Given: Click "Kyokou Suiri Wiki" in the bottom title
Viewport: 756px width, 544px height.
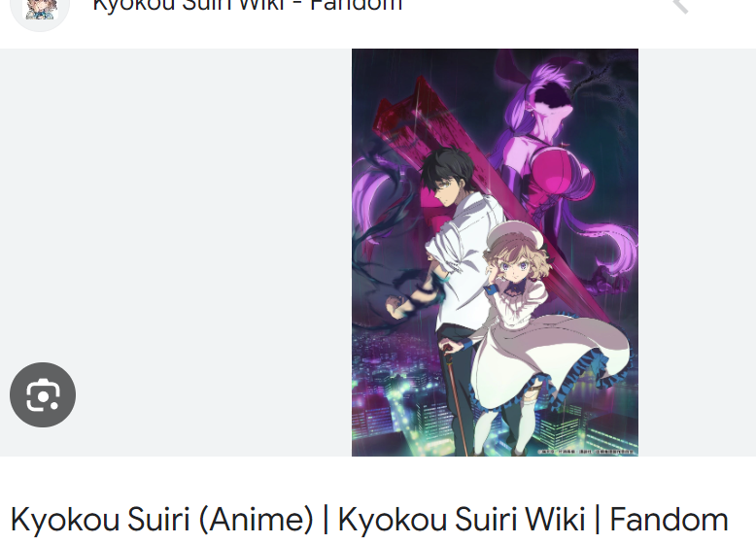Looking at the screenshot, I should pyautogui.click(x=462, y=520).
